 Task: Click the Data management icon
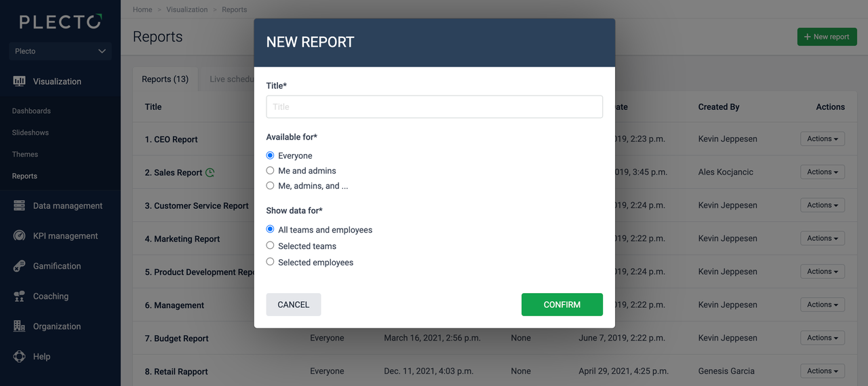(x=19, y=206)
